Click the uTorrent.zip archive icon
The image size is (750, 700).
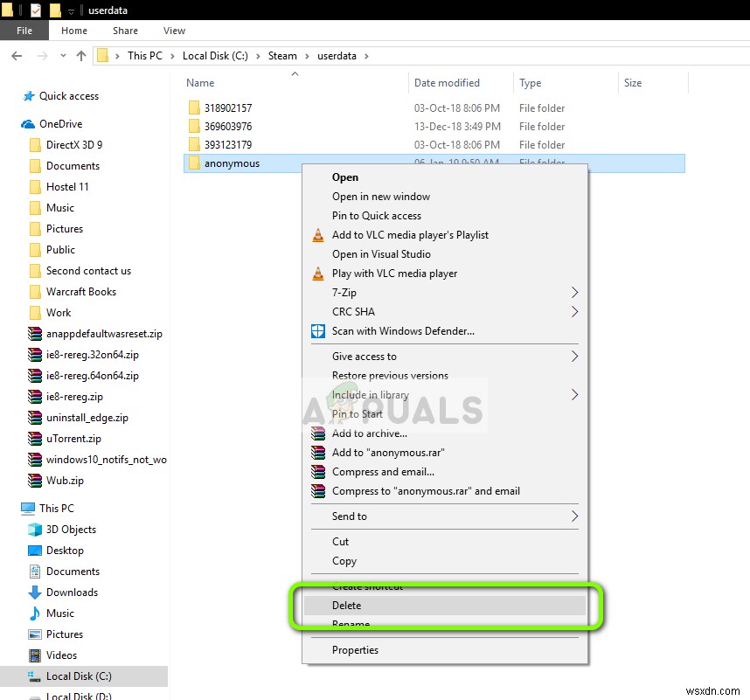pyautogui.click(x=35, y=439)
